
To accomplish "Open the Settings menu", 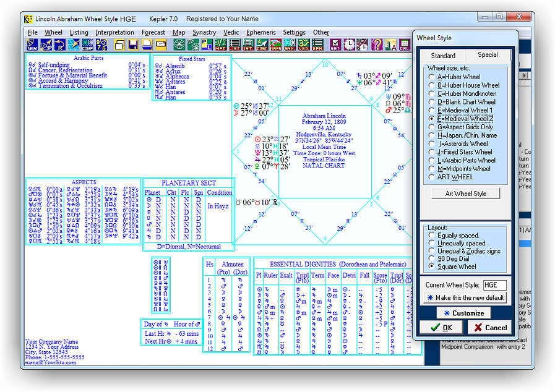I will click(294, 32).
